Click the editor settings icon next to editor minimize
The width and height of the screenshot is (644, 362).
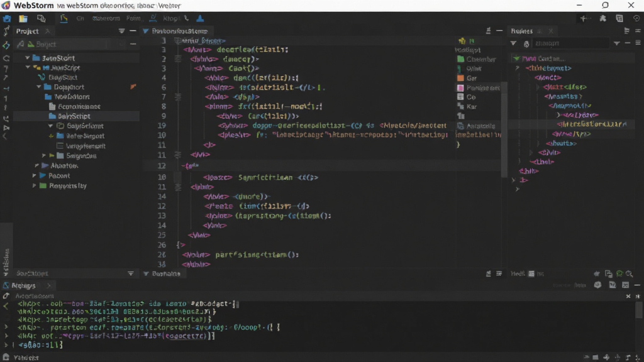(x=488, y=31)
